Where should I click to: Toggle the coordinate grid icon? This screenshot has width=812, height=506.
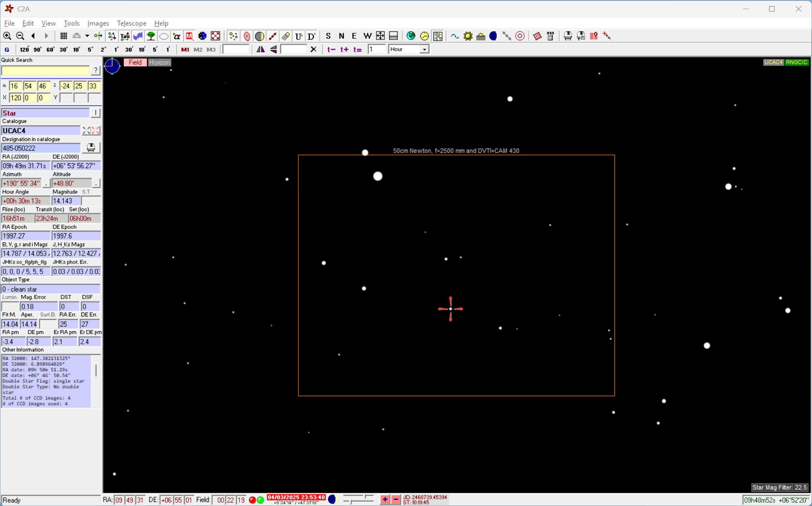[x=64, y=36]
